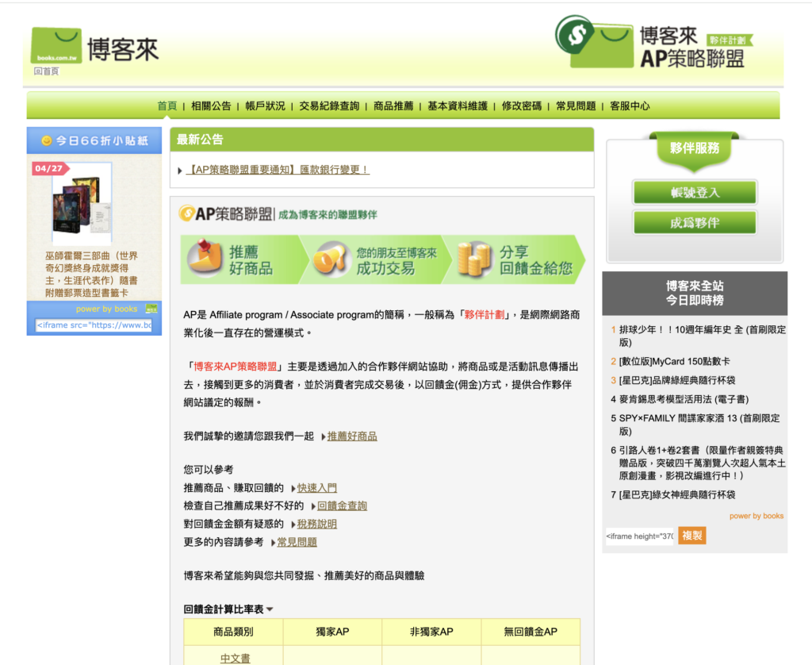Open ranking item 星巴克綠女神經典隨行杯袋
Screen dimensions: 812x665
coord(677,494)
